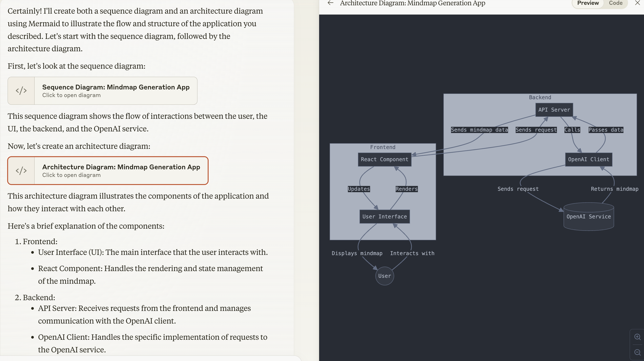Screen dimensions: 644x361
Task: Switch to Code view
Action: [x=615, y=3]
